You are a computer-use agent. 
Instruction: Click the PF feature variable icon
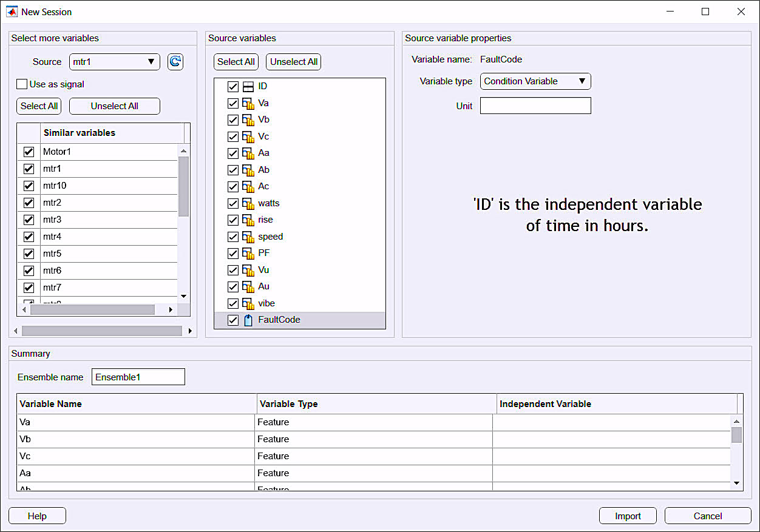[x=248, y=254]
